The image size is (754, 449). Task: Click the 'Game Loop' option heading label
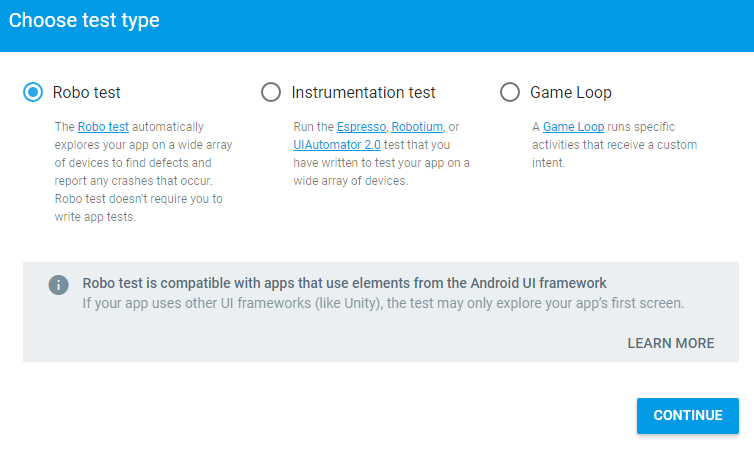(571, 92)
